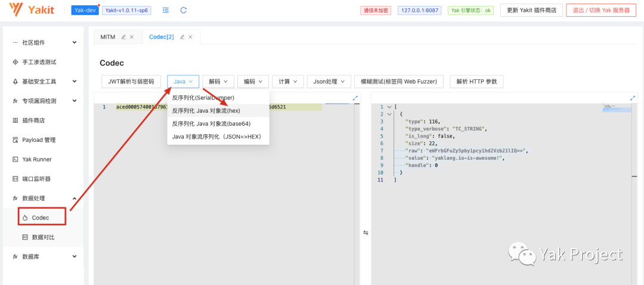Close the MITM tab
644x285 pixels.
tap(131, 37)
